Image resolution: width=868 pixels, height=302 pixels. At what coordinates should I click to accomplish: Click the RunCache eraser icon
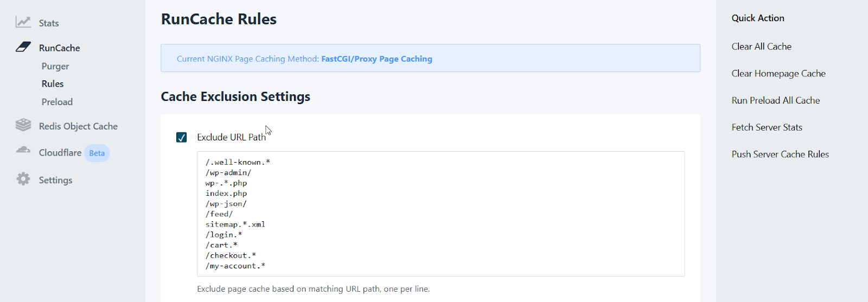pos(23,47)
